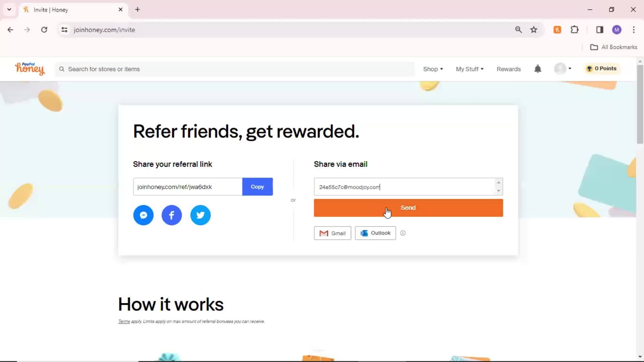Click the info tooltip icon
Viewport: 644px width, 362px height.
coord(403,233)
